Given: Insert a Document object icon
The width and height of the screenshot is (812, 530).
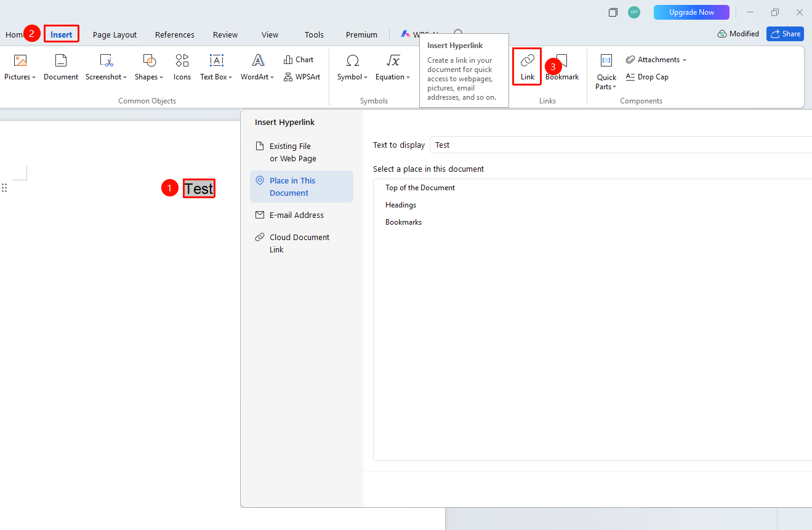Looking at the screenshot, I should (x=61, y=60).
